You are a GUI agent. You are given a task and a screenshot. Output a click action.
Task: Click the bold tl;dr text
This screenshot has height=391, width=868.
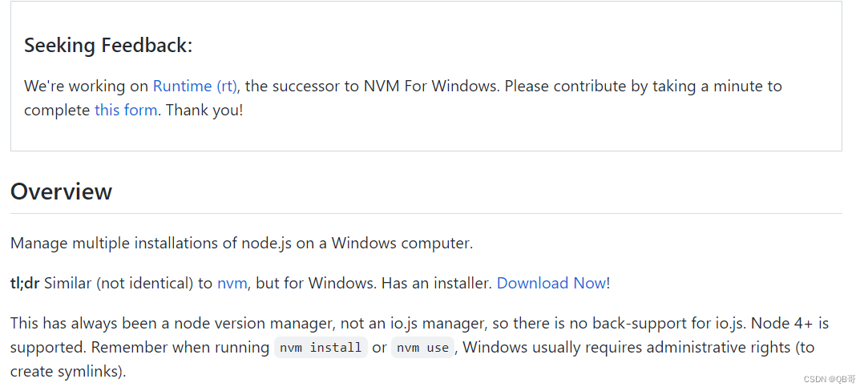coord(25,283)
